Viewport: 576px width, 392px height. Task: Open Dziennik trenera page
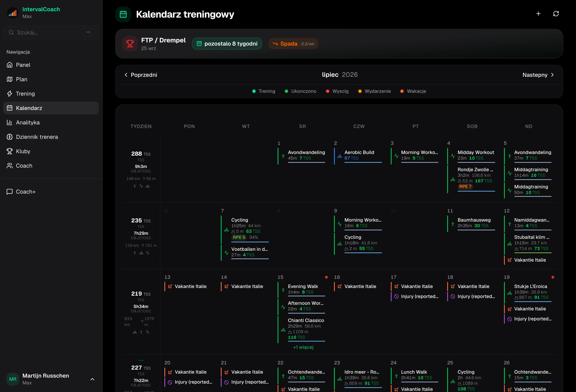(51, 137)
